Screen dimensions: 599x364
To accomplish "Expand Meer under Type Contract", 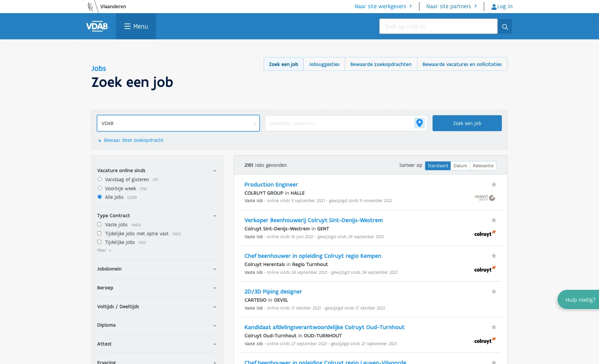I will [104, 250].
